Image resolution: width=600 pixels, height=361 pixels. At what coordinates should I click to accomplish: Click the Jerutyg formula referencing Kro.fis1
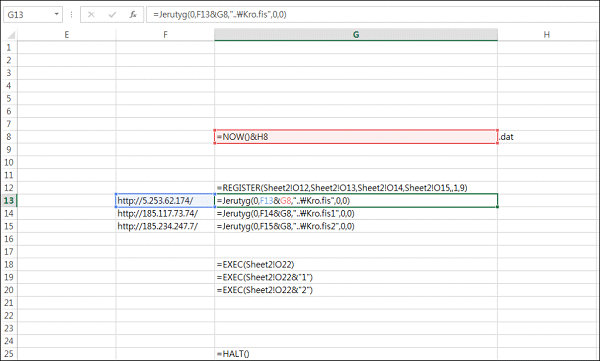point(356,213)
